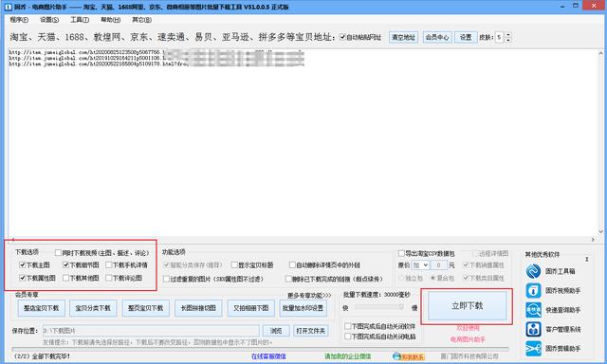This screenshot has height=364, width=607.
Task: Click the 清空地址 button
Action: pyautogui.click(x=403, y=37)
